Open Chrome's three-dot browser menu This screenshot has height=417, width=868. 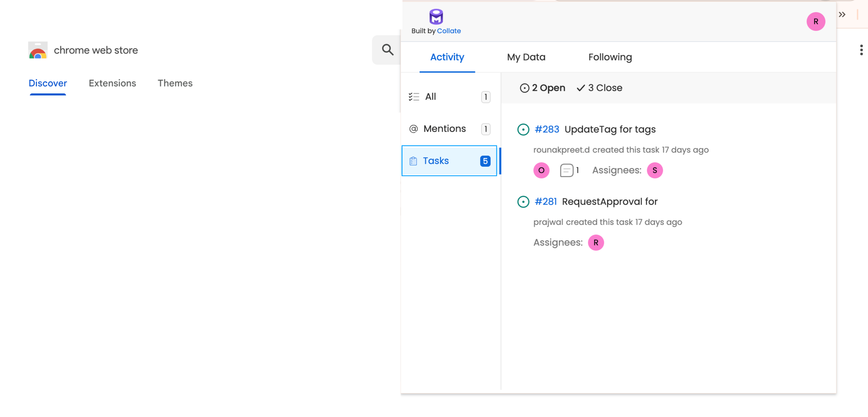(861, 50)
